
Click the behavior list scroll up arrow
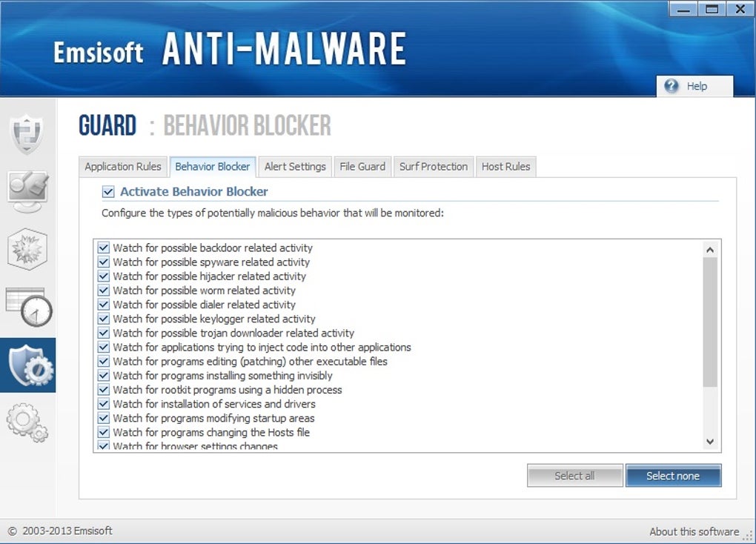click(x=710, y=249)
